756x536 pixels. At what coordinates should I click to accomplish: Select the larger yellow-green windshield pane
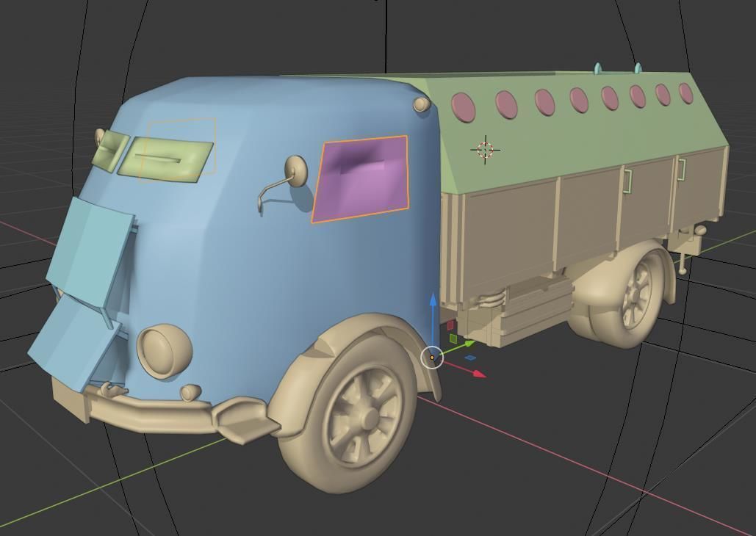[165, 159]
